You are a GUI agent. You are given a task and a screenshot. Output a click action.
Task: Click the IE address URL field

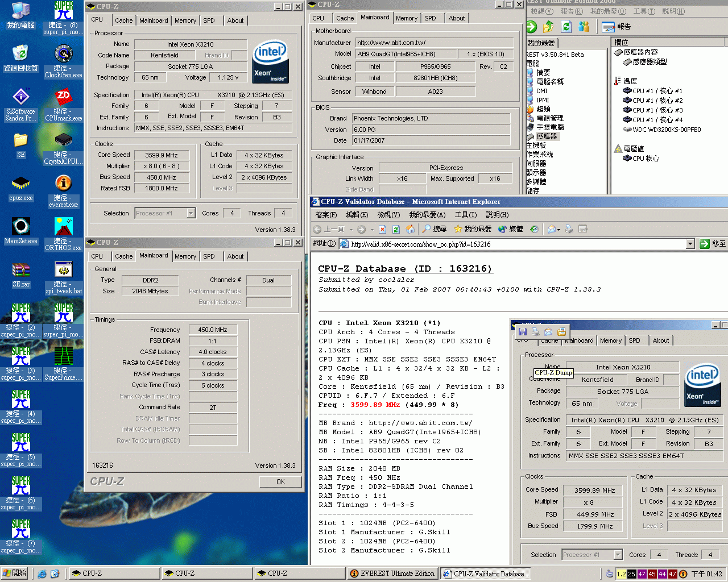(517, 244)
